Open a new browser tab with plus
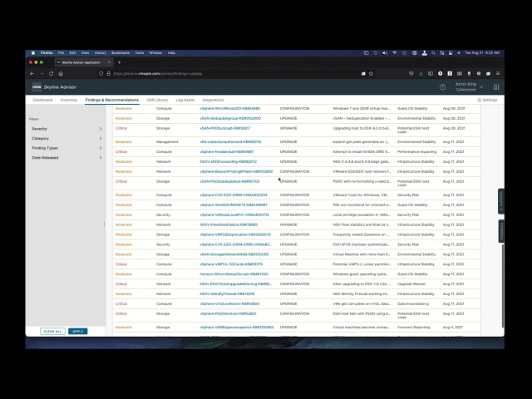This screenshot has width=532, height=399. (119, 62)
